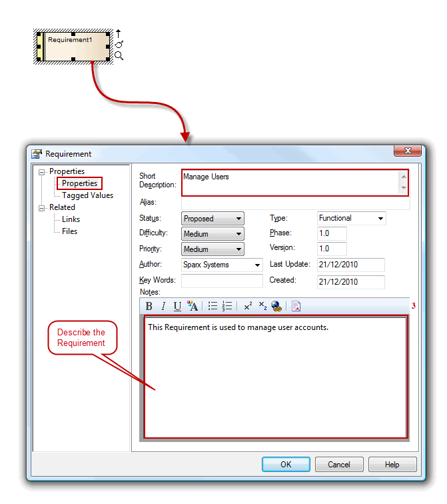
Task: Collapse the Related tree node
Action: 41,208
